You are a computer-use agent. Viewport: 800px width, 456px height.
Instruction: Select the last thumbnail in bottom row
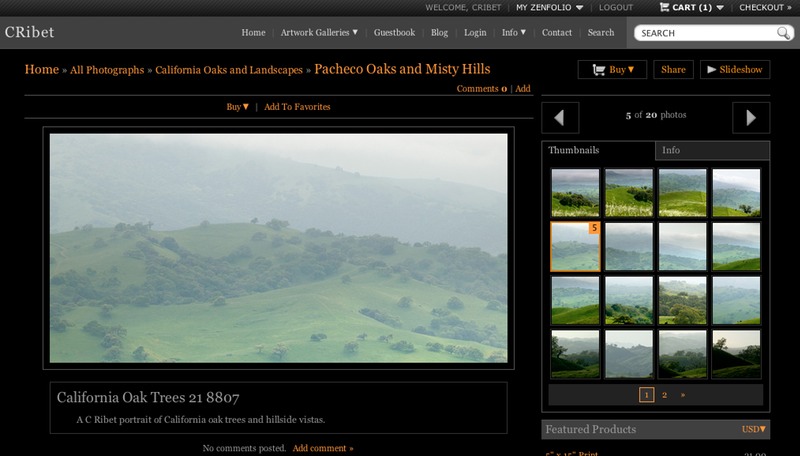pyautogui.click(x=736, y=354)
